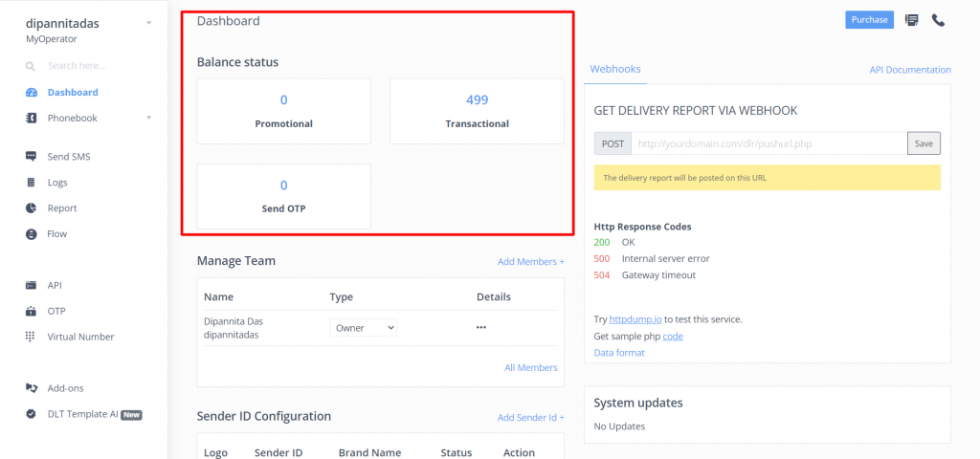This screenshot has width=980, height=459.
Task: Click the OTP label in sidebar
Action: pyautogui.click(x=56, y=311)
